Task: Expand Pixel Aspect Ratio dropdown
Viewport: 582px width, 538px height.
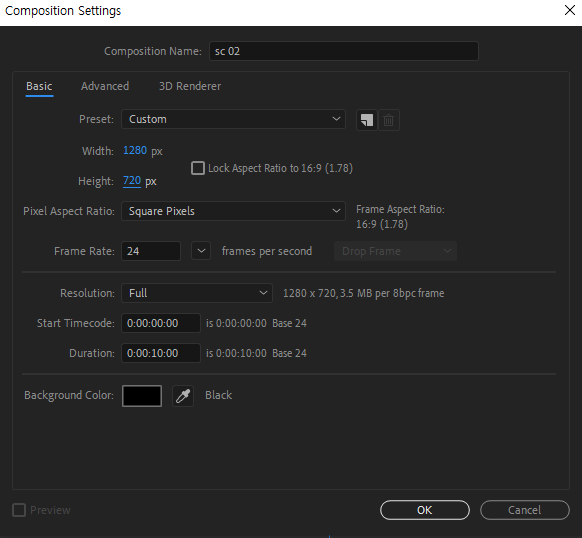Action: [233, 211]
